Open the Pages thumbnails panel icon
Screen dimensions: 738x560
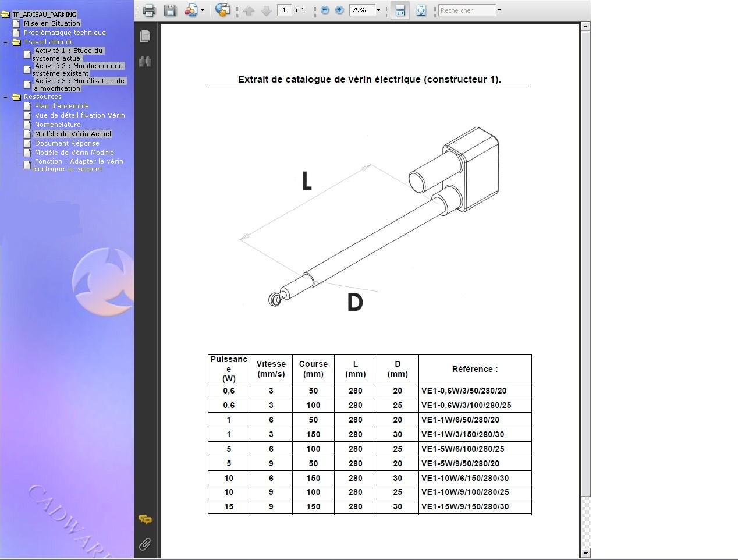click(x=145, y=36)
